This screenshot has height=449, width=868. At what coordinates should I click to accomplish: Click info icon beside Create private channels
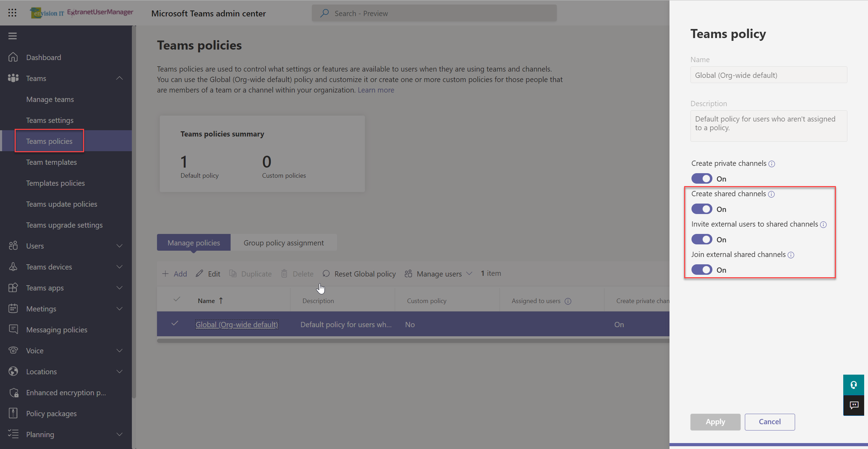pyautogui.click(x=772, y=164)
